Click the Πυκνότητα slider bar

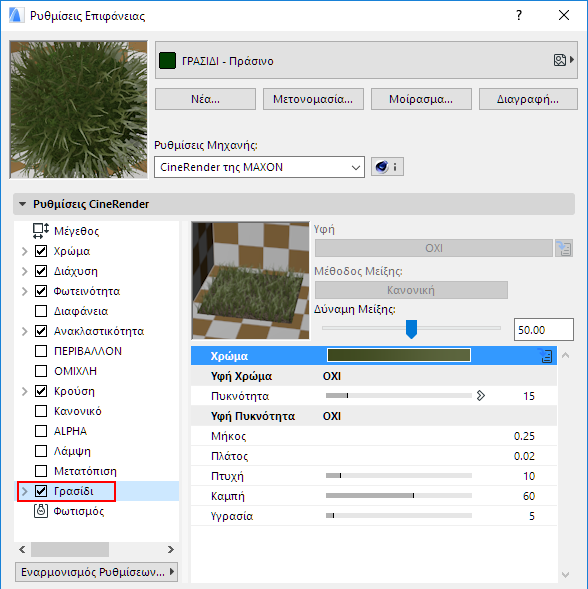coord(399,396)
